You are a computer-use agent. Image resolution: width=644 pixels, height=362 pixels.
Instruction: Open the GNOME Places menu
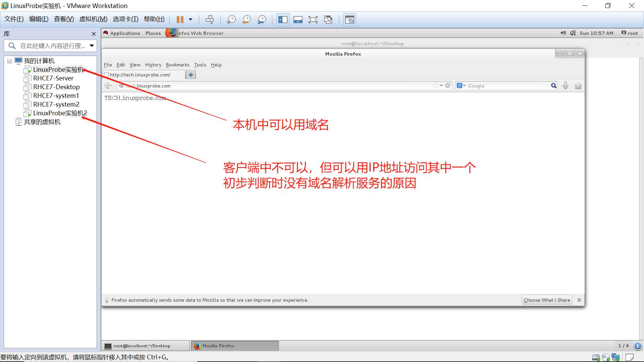point(153,33)
